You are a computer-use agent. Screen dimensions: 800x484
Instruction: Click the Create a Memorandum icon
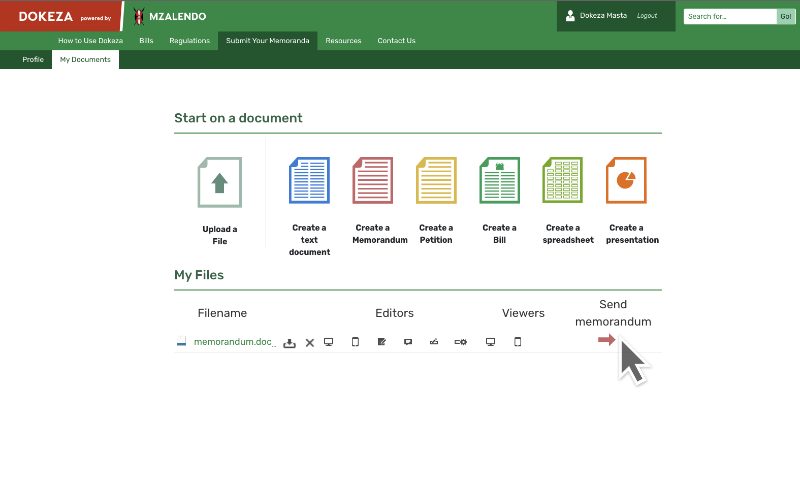[x=372, y=181]
